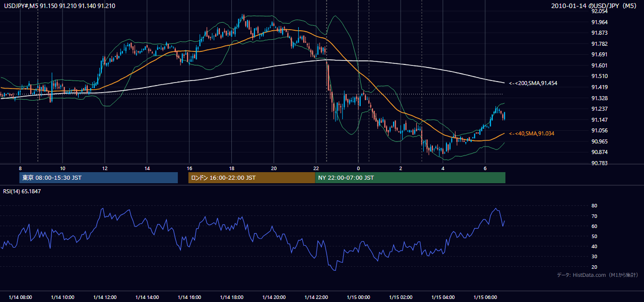
Task: Click the NY 22:00-07:00 JST session bar
Action: [x=410, y=178]
